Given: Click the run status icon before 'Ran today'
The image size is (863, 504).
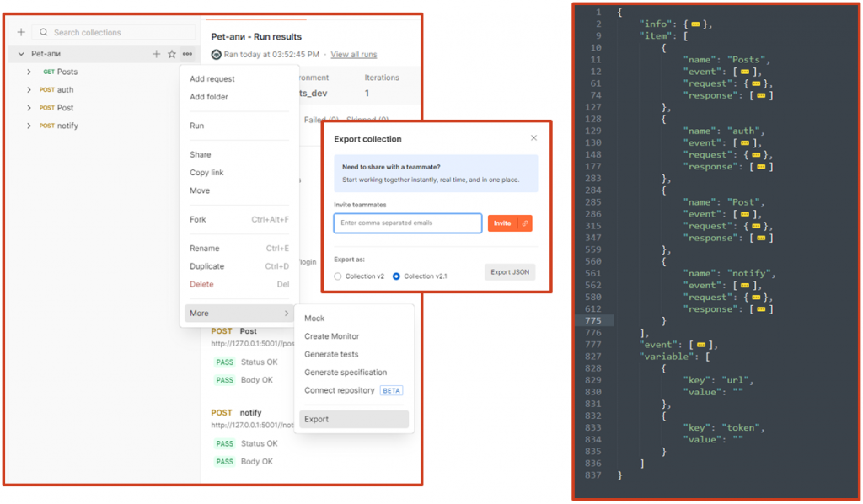Looking at the screenshot, I should [x=217, y=55].
